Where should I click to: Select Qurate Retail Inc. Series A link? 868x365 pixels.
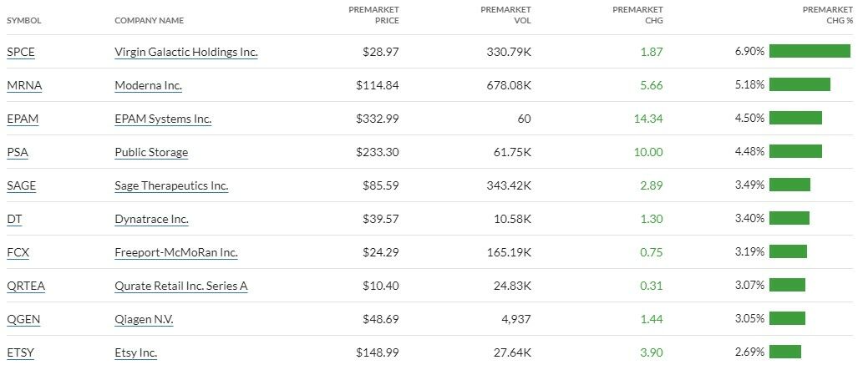point(180,286)
